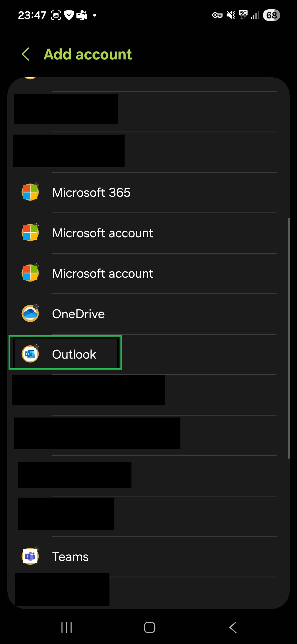Tap the screen capture icon in status bar

click(x=56, y=15)
